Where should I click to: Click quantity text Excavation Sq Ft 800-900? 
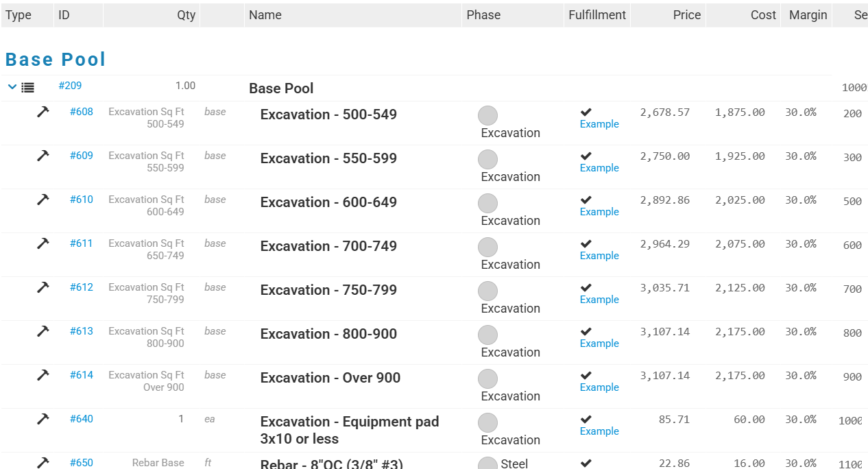[146, 337]
